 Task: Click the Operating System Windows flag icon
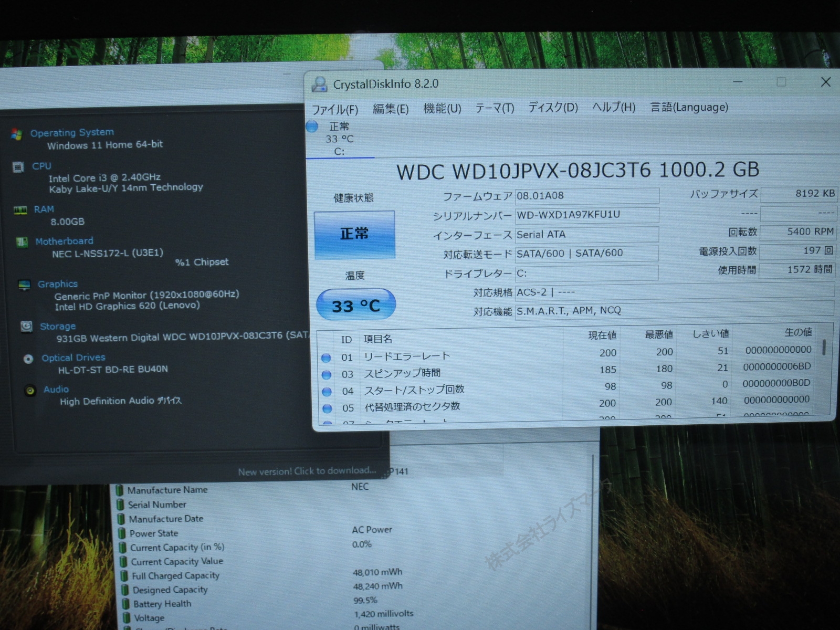coord(17,134)
